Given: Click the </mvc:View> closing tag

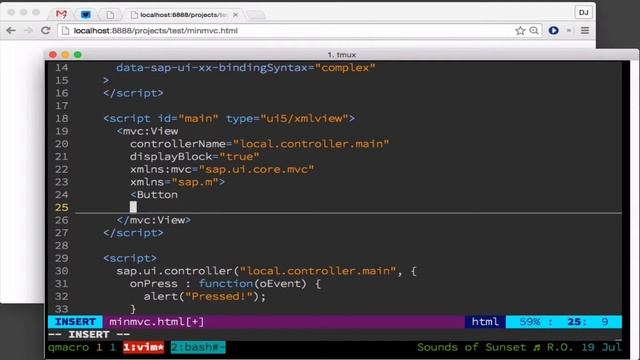Looking at the screenshot, I should pos(153,220).
